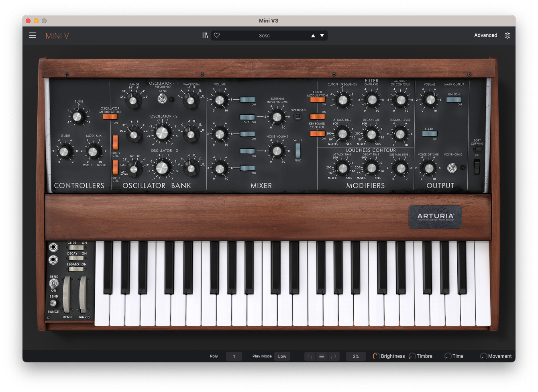Click the Amount of Contour knob
This screenshot has height=392, width=538.
click(401, 100)
